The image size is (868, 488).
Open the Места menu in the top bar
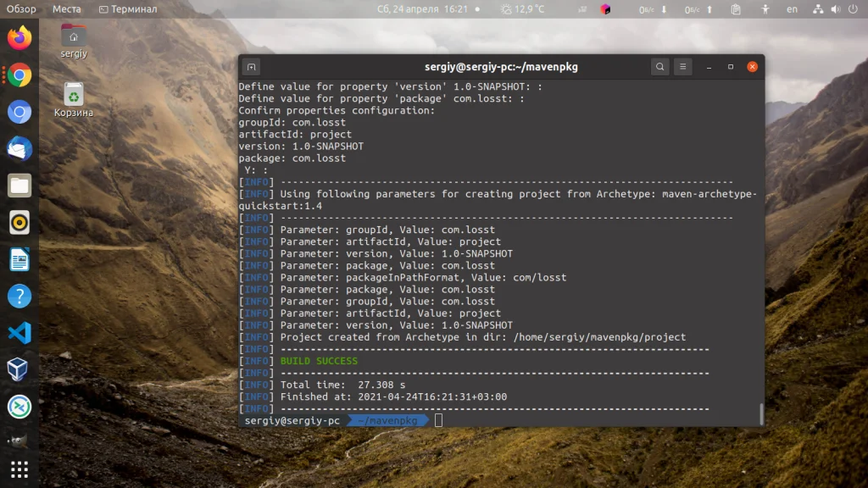[x=67, y=9]
